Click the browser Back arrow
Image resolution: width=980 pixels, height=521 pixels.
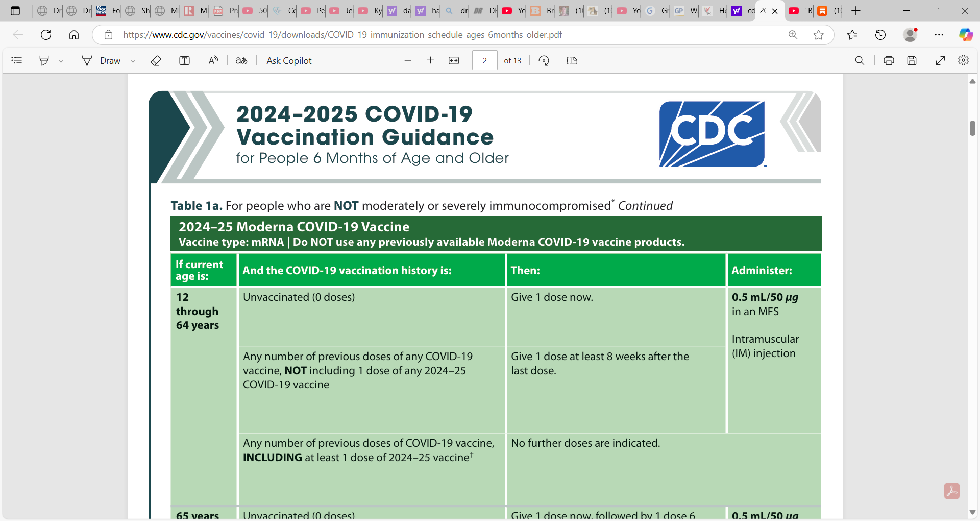click(18, 35)
